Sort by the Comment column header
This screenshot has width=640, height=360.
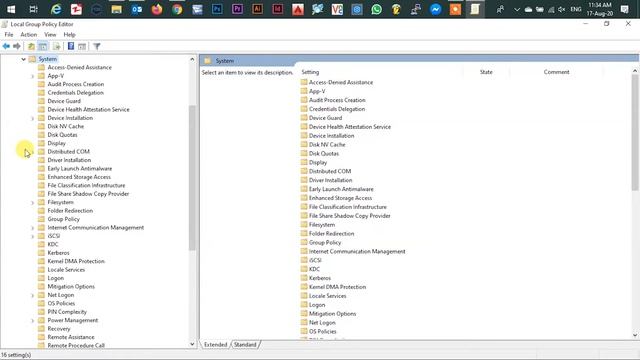tap(556, 72)
